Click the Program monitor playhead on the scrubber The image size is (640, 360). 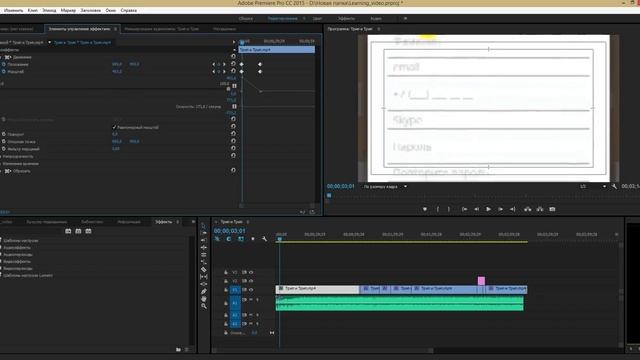329,196
